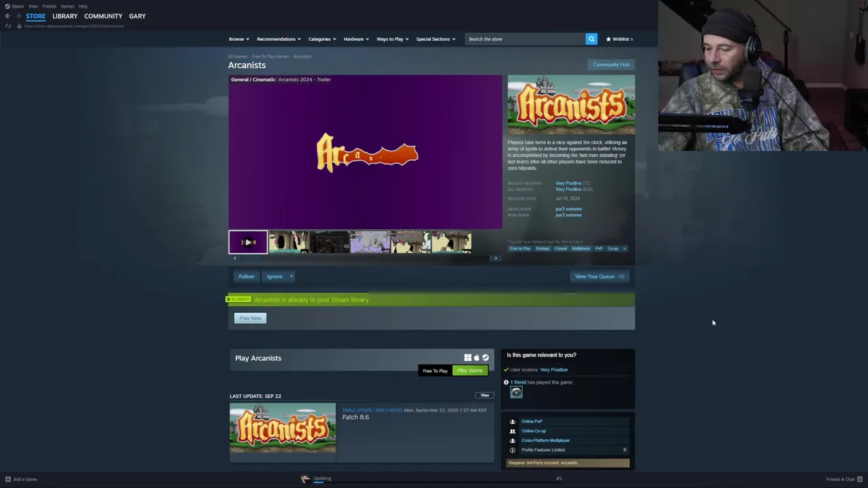The image size is (868, 488).
Task: Click the plus button to add tags
Action: [625, 249]
